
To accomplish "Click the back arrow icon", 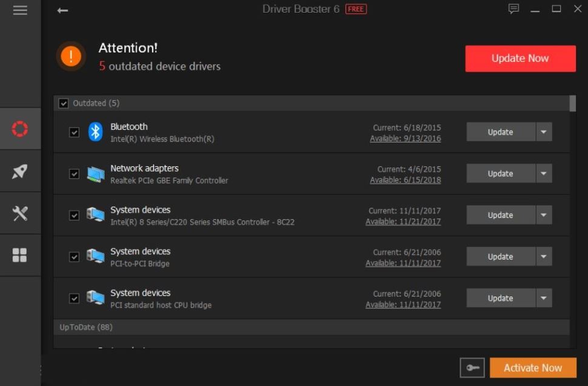I will [62, 10].
